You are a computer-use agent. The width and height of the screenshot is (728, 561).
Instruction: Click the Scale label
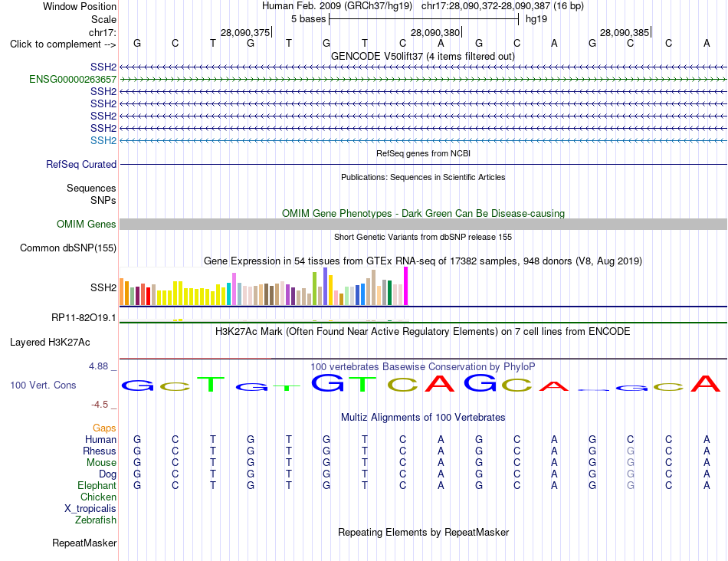pos(103,19)
